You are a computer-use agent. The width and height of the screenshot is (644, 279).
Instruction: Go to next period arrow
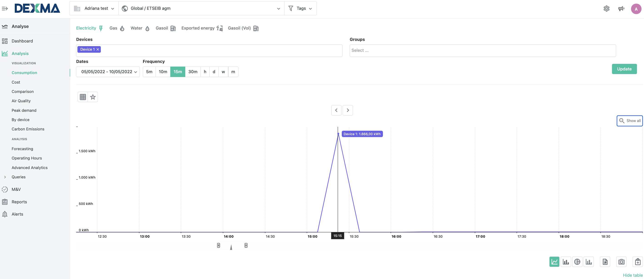[347, 110]
